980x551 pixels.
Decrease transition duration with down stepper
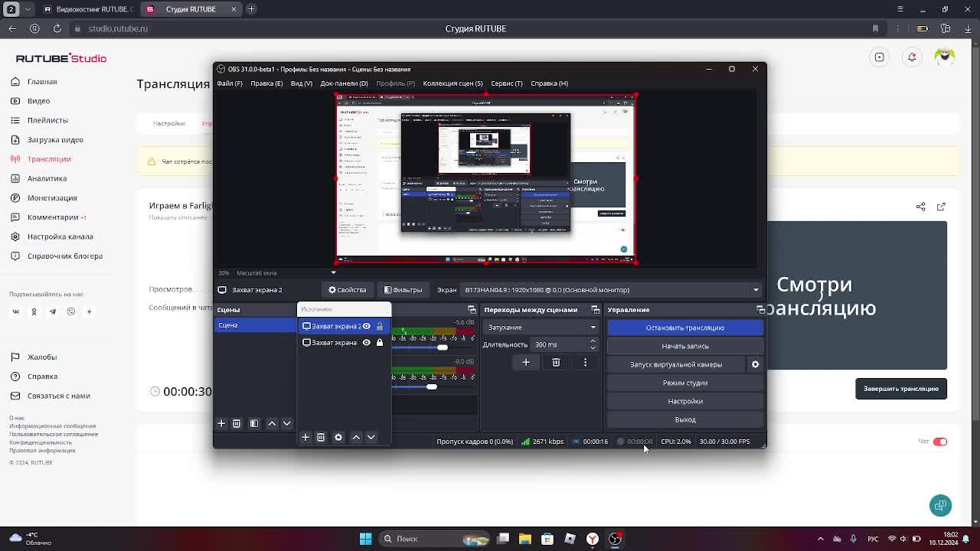(x=593, y=347)
